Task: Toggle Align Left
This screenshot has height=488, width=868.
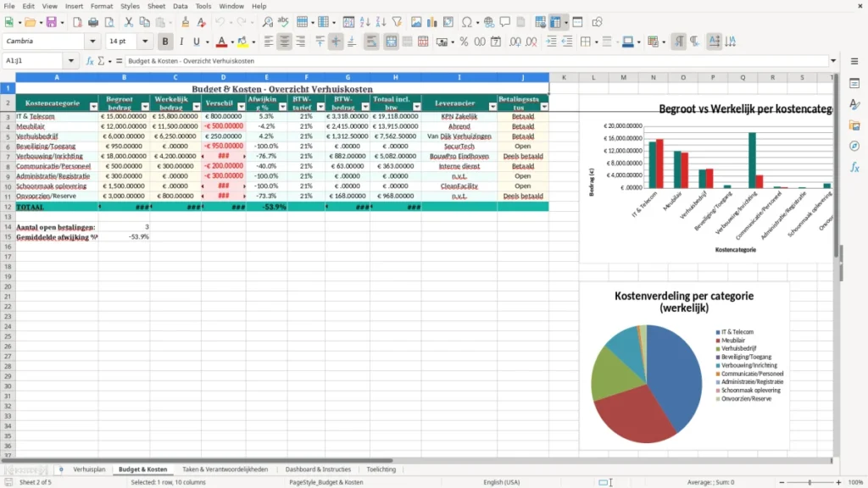Action: pos(269,42)
